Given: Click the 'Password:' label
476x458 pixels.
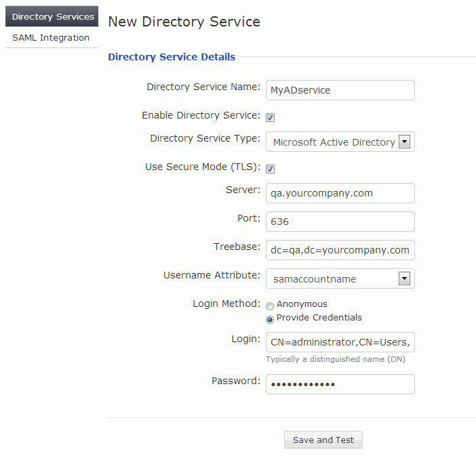Looking at the screenshot, I should click(x=236, y=381).
